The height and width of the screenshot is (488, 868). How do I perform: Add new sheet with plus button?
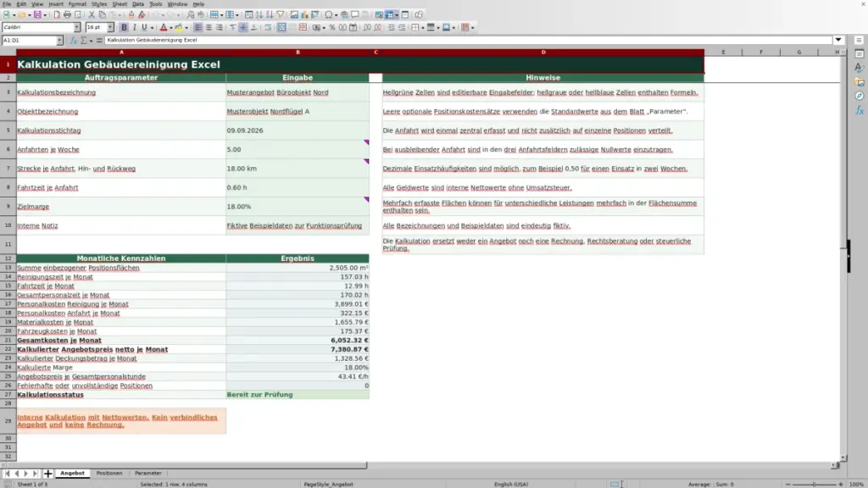(x=47, y=474)
